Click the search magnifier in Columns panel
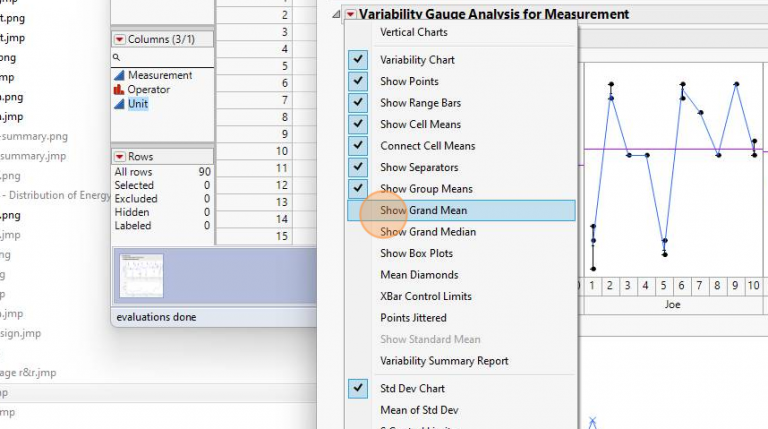The height and width of the screenshot is (429, 768). click(x=117, y=58)
